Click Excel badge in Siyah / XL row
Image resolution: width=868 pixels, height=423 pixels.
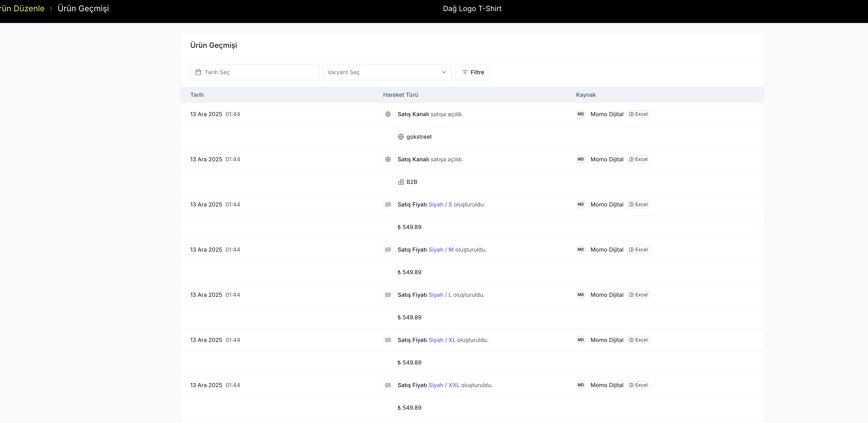[638, 340]
